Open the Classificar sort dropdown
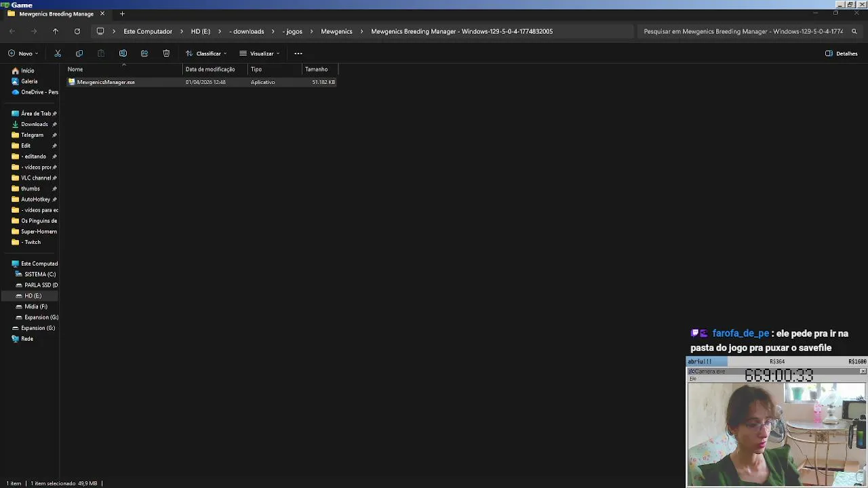This screenshot has width=868, height=488. (206, 54)
